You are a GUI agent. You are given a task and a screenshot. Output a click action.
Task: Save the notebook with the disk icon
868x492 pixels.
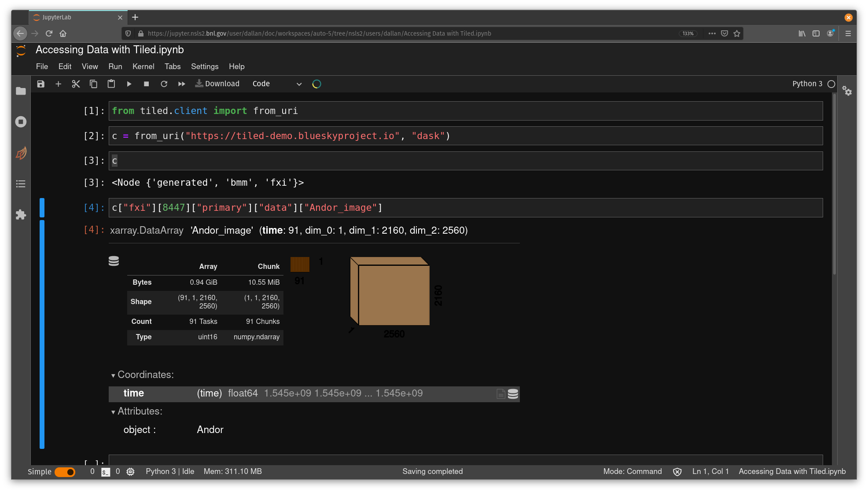pyautogui.click(x=40, y=84)
